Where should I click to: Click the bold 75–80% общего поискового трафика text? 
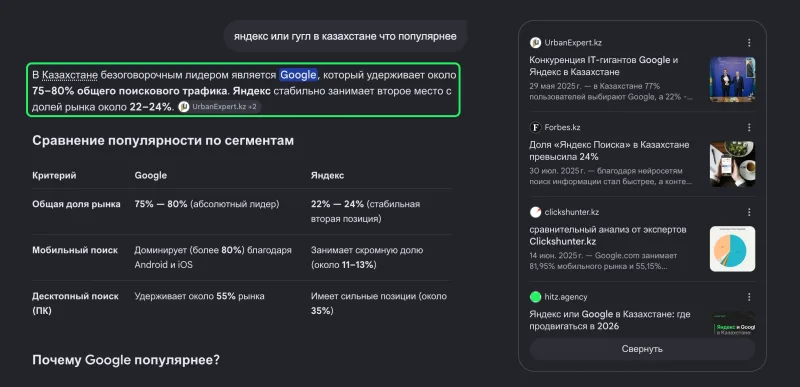(131, 91)
